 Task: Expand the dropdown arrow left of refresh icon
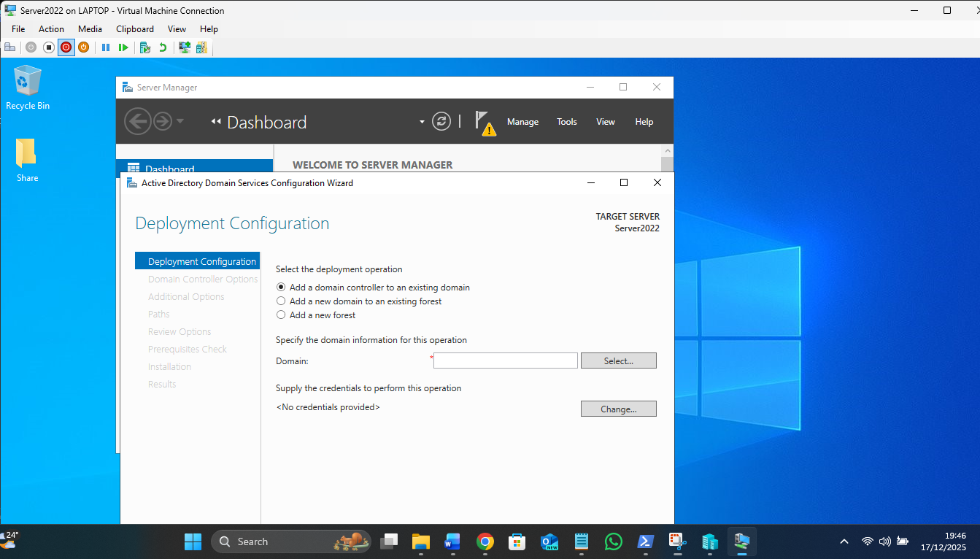coord(422,122)
